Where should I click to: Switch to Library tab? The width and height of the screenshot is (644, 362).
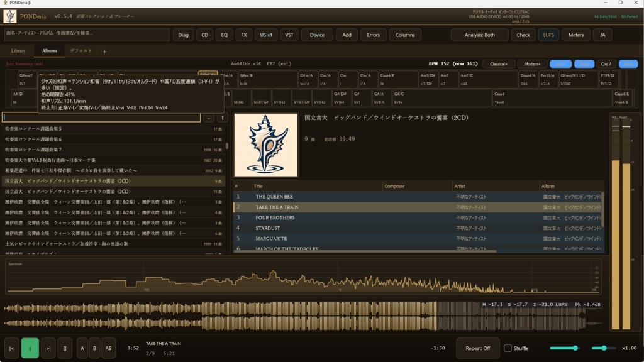[18, 51]
